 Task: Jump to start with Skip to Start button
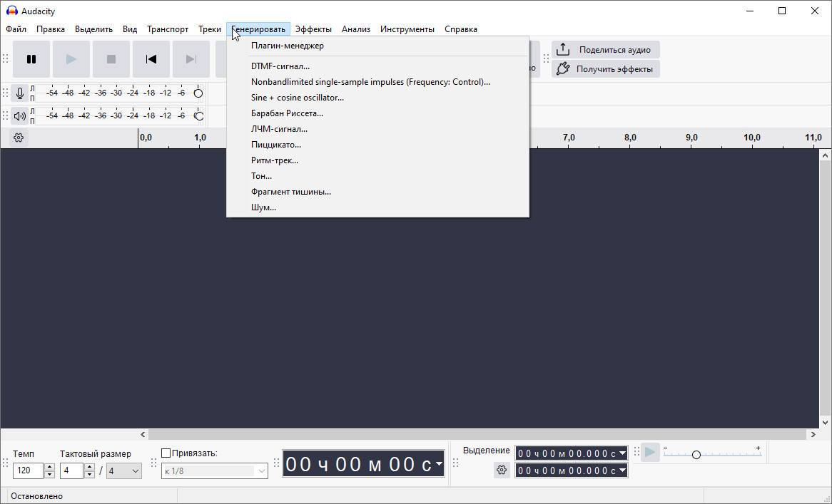pos(151,59)
